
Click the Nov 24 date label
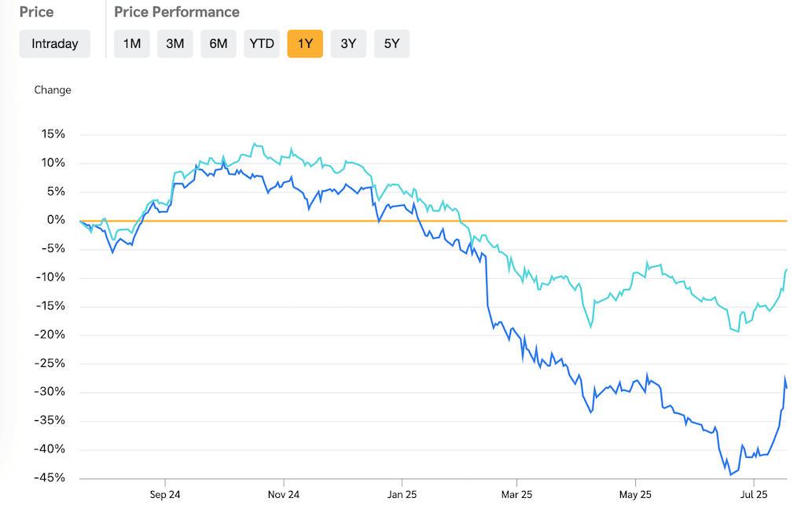[283, 495]
